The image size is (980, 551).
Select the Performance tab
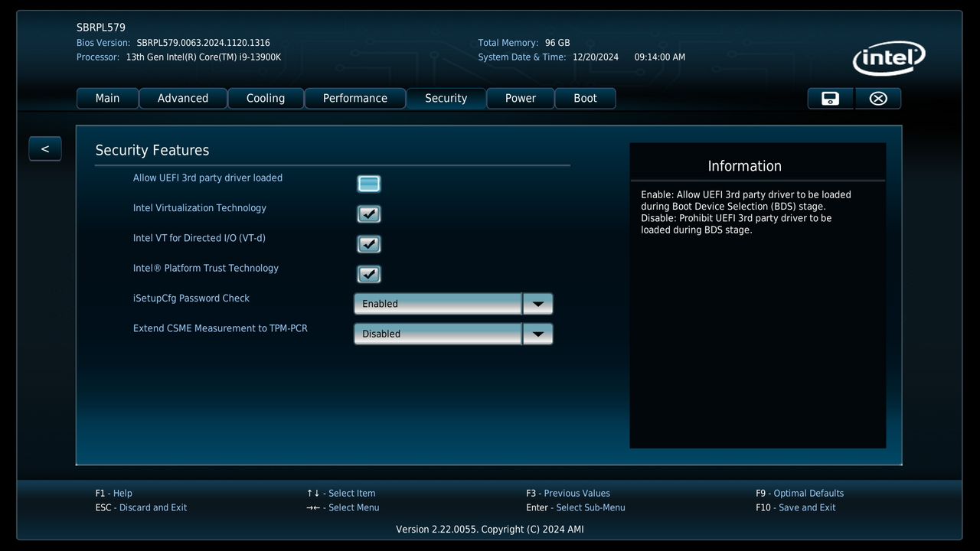pyautogui.click(x=355, y=98)
